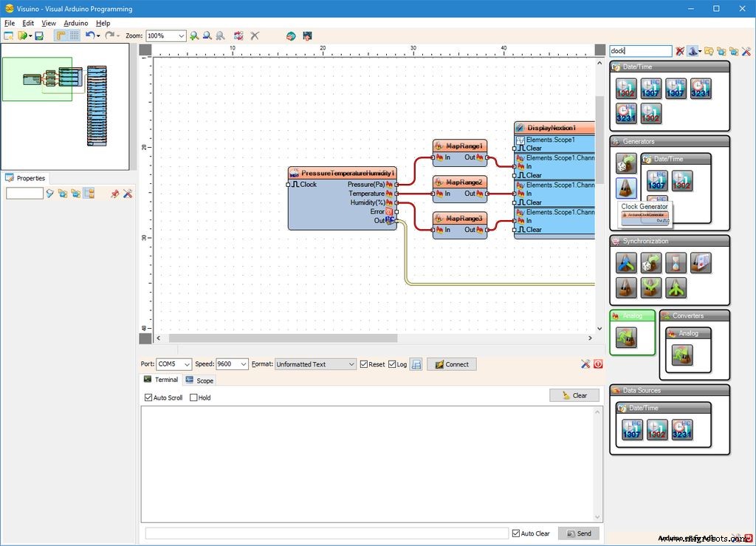Screen dimensions: 756x546
Task: Click the terminal Clear button
Action: click(574, 395)
